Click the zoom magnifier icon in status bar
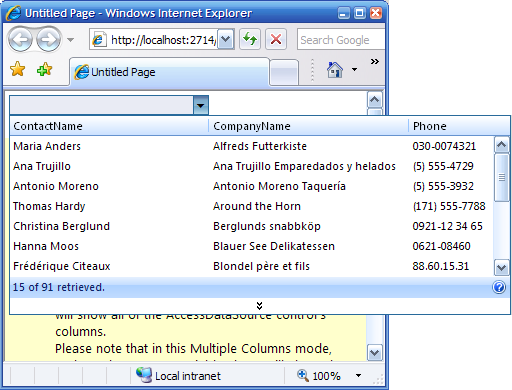The width and height of the screenshot is (512, 390). (x=303, y=375)
